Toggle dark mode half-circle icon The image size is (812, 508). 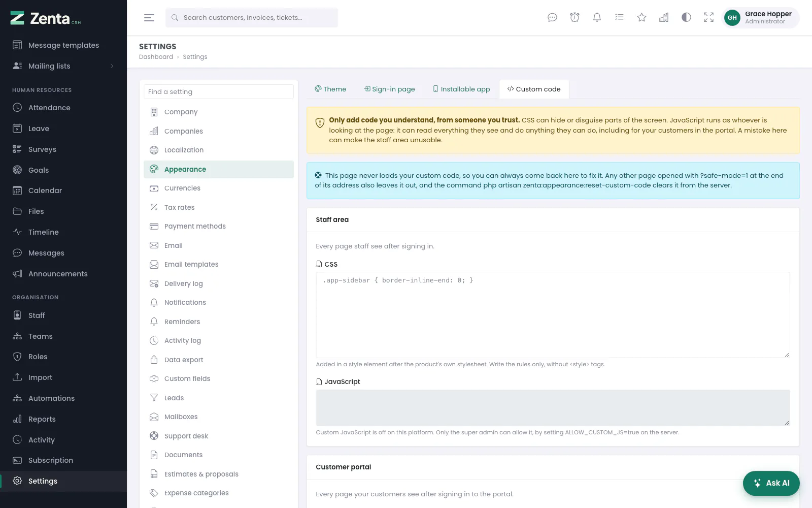coord(686,18)
